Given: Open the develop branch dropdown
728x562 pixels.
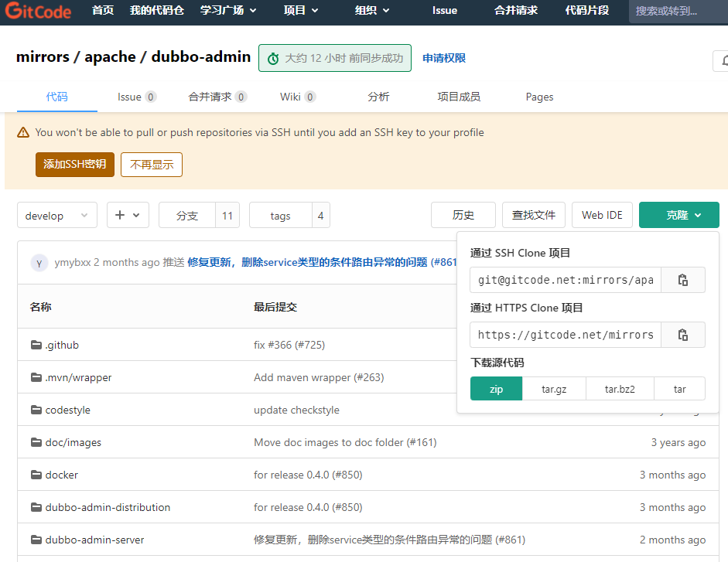Looking at the screenshot, I should (57, 216).
